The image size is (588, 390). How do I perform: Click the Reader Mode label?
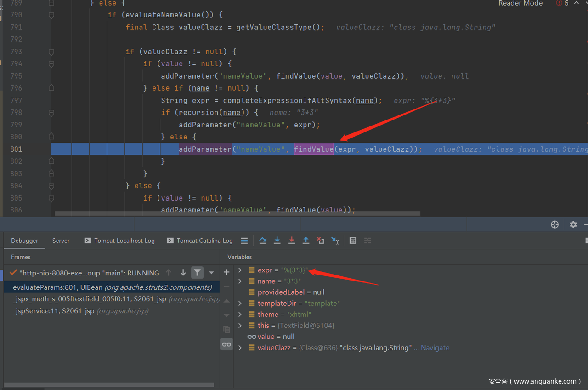click(520, 4)
